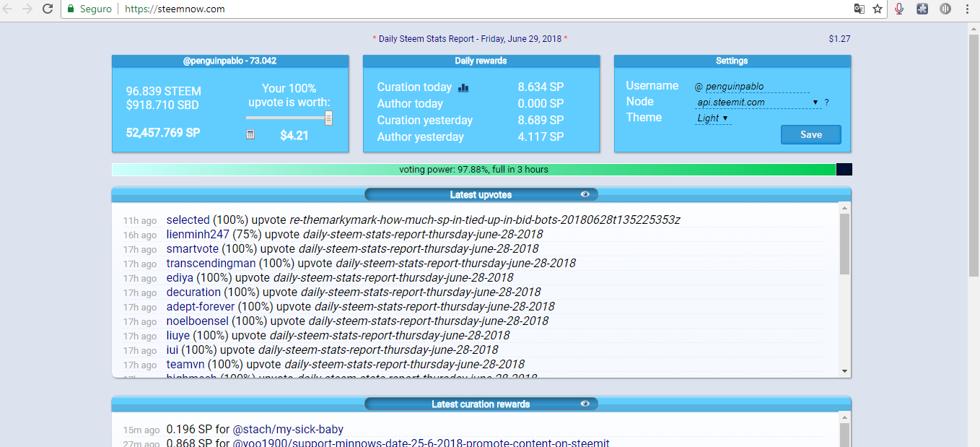Click the Daily Steem Stats Report link
This screenshot has height=447, width=980.
click(x=469, y=39)
